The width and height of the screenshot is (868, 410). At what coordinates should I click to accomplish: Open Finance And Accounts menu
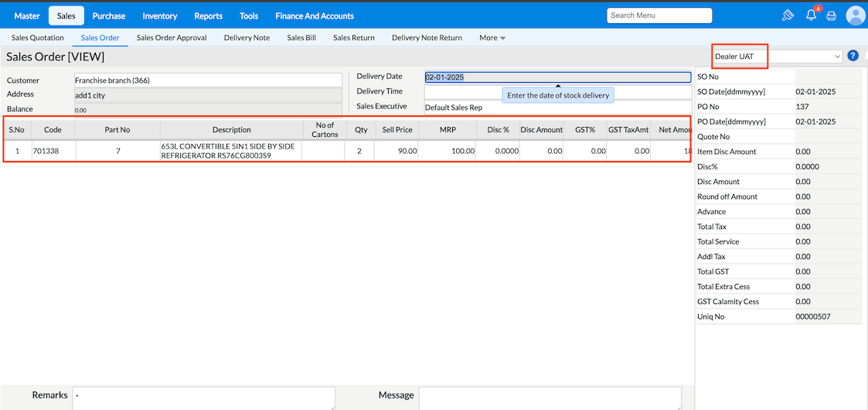click(315, 15)
